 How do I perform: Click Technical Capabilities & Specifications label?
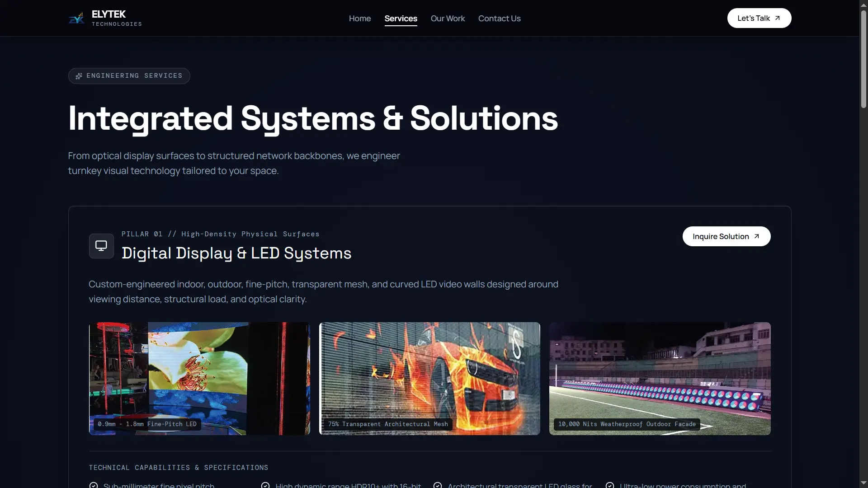click(x=179, y=468)
